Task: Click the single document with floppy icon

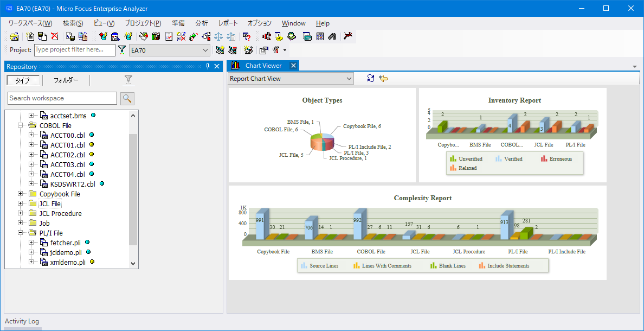Action: click(x=70, y=36)
